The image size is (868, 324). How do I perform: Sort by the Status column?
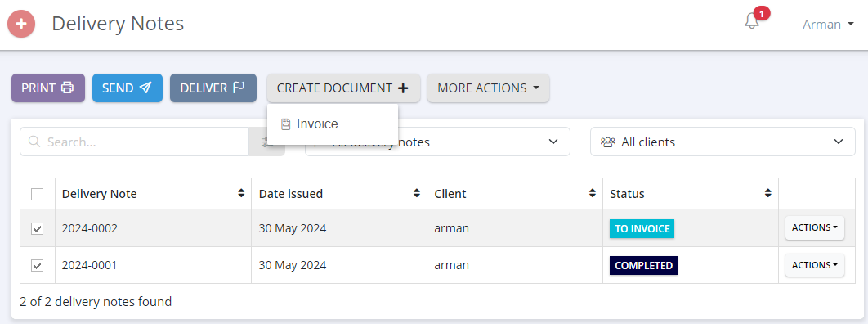(691, 194)
